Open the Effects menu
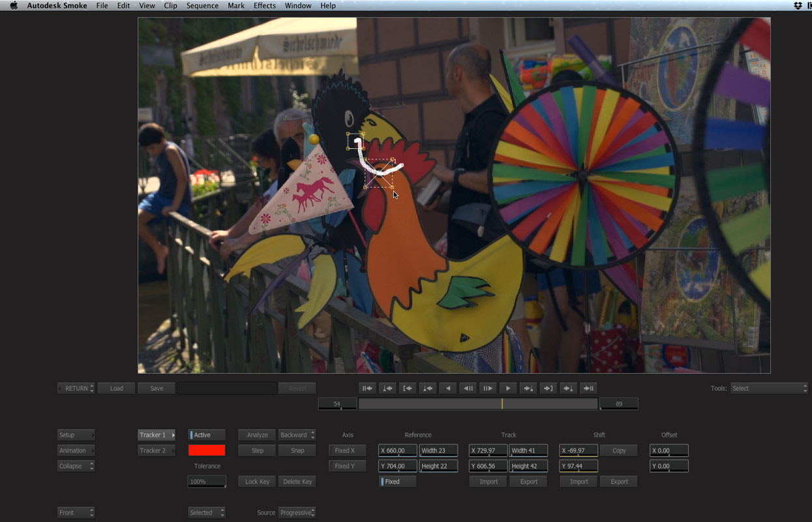This screenshot has width=812, height=522. coord(264,6)
